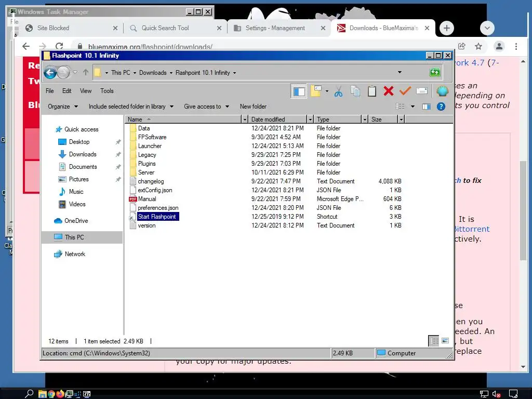
Task: Open the Give access to dropdown
Action: (x=206, y=107)
